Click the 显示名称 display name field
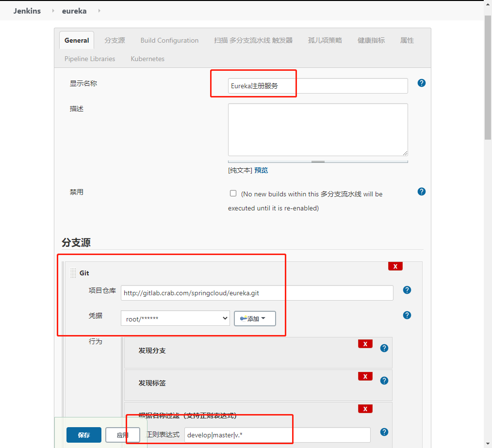Image resolution: width=492 pixels, height=448 pixels. coord(318,86)
